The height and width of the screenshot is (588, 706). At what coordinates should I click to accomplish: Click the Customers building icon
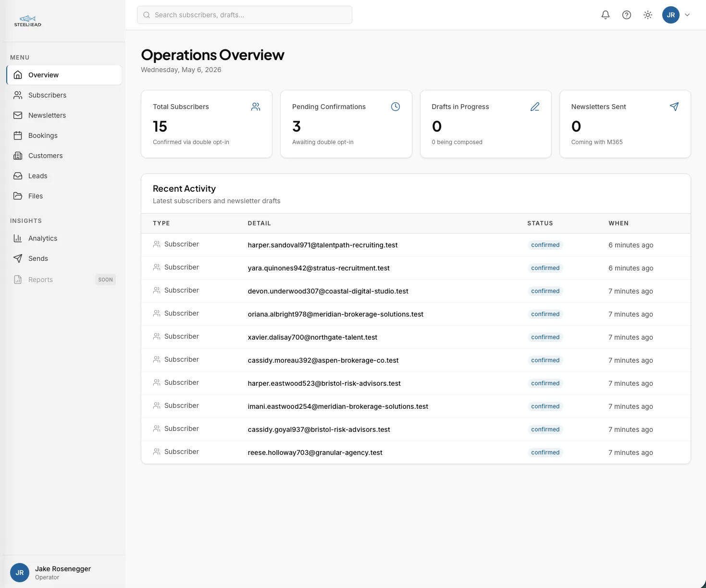click(x=18, y=156)
